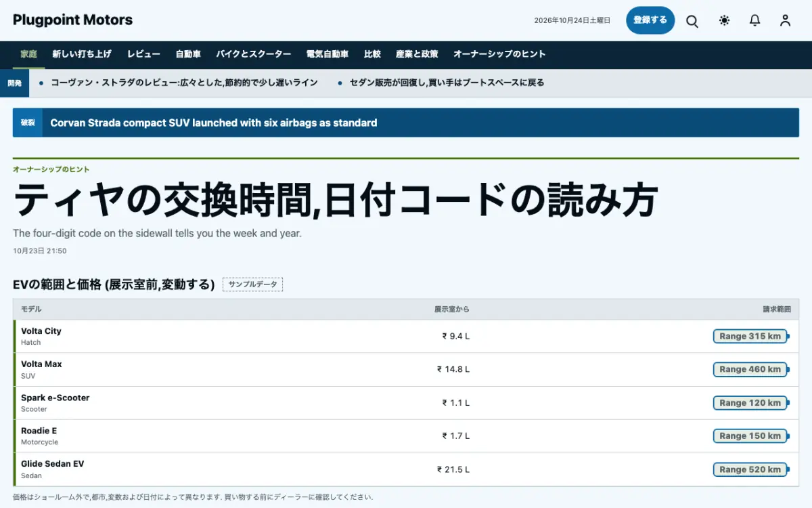Open オーナーシップのヒント menu item
The image size is (812, 508).
(499, 54)
